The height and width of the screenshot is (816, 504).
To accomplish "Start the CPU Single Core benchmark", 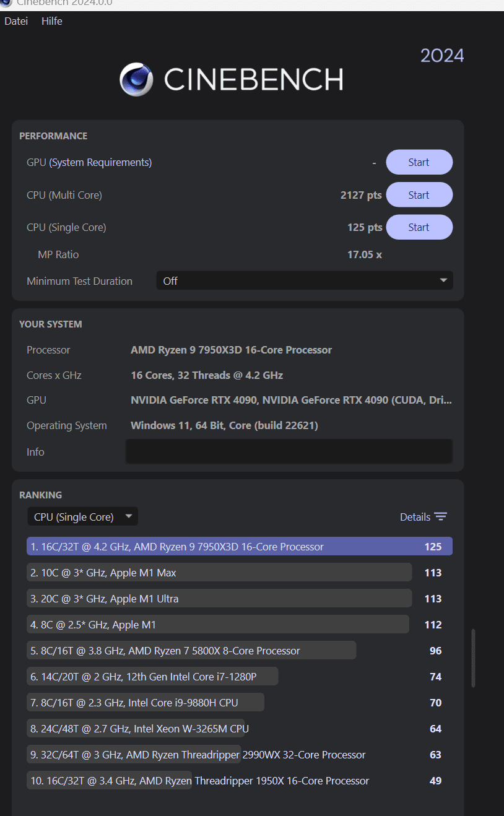I will point(419,227).
